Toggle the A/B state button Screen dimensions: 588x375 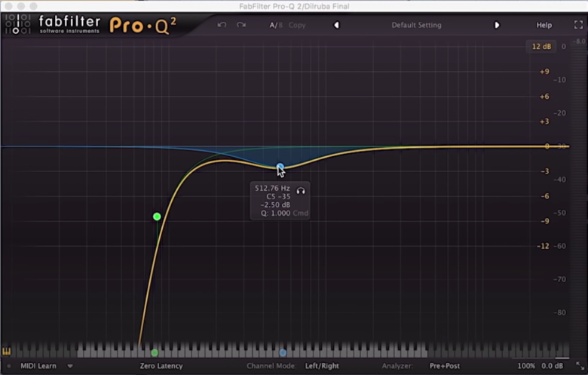point(276,25)
